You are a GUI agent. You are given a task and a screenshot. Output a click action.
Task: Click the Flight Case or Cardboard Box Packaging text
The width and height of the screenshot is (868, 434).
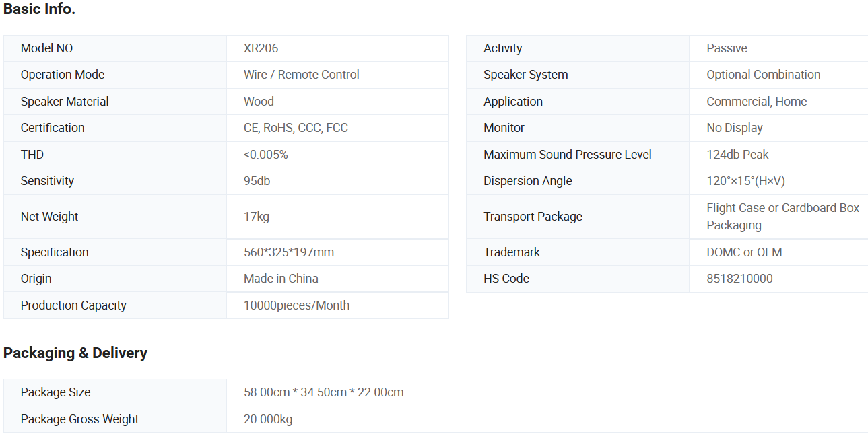coord(782,217)
